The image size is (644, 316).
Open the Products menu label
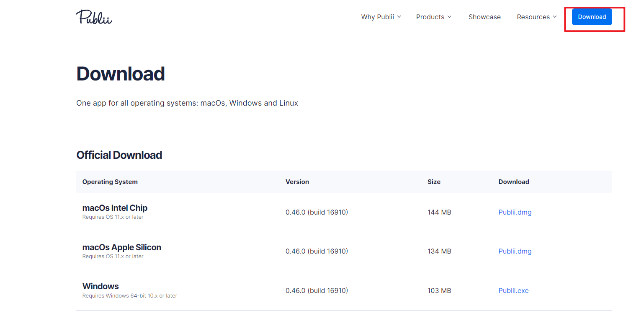(x=430, y=17)
